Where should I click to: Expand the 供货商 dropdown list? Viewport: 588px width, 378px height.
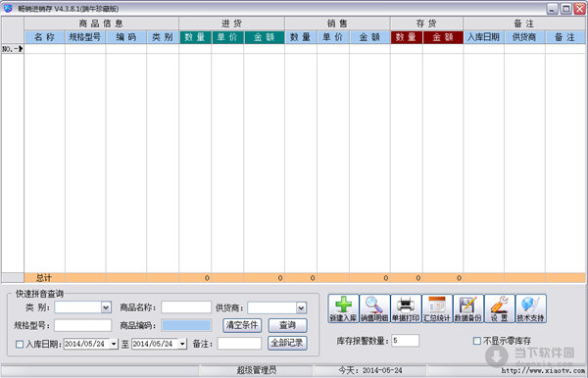pos(301,307)
